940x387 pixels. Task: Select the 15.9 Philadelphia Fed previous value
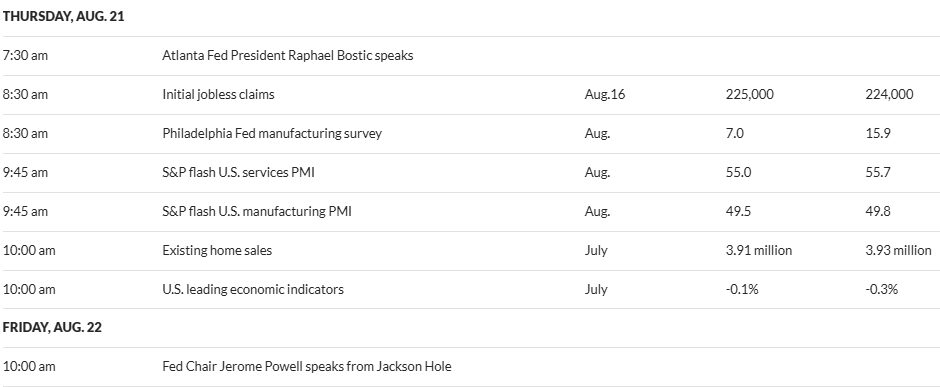click(878, 133)
